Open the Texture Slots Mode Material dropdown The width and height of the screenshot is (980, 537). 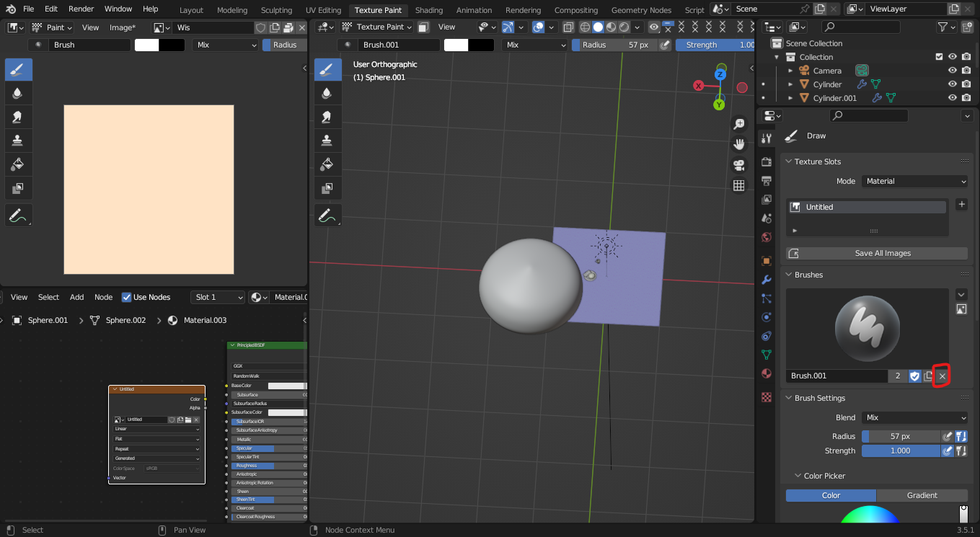pyautogui.click(x=914, y=181)
